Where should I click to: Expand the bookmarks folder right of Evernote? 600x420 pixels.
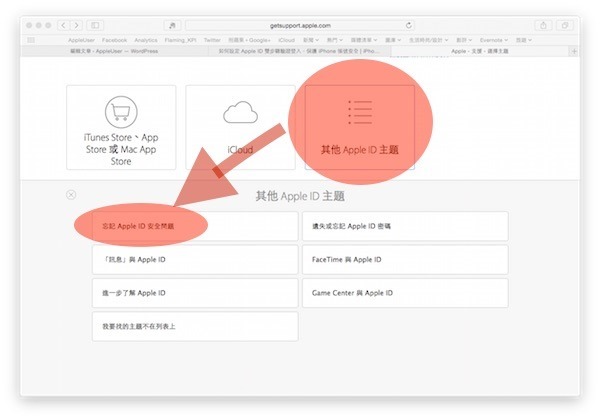523,40
